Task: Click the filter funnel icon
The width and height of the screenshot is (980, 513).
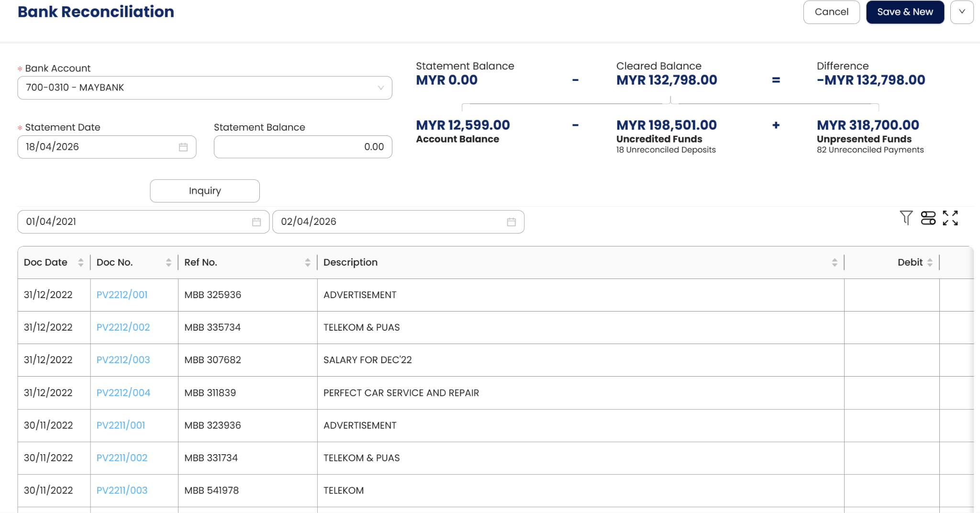Action: pyautogui.click(x=906, y=218)
